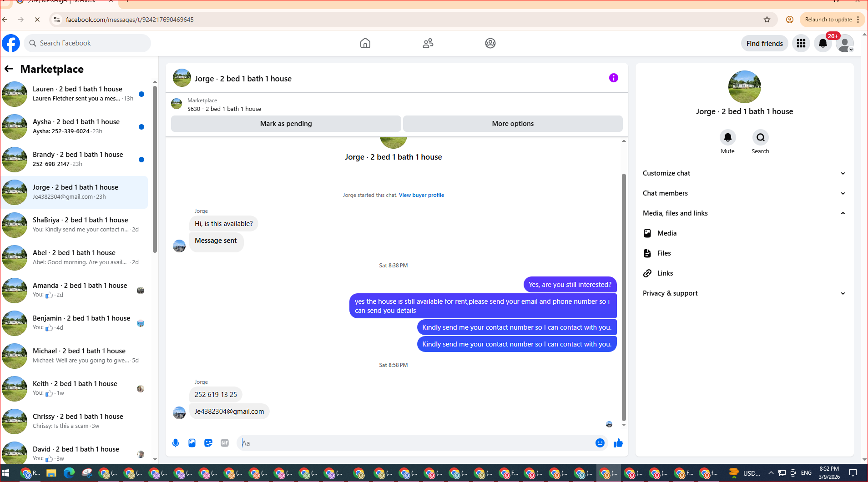Open Chrissy's 'Is this a scam' conversation
Image resolution: width=868 pixels, height=482 pixels.
[x=75, y=422]
